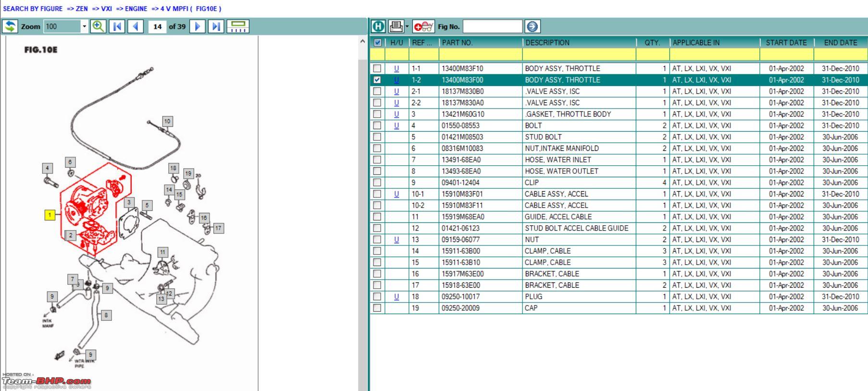Click the add-to-cart icon
868x391 pixels.
coord(423,26)
